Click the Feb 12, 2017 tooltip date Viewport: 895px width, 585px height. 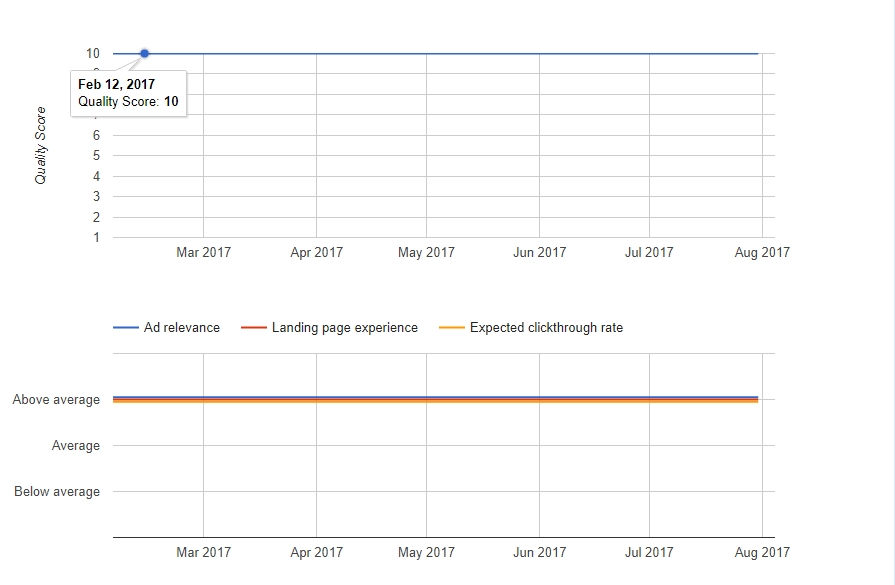tap(116, 84)
